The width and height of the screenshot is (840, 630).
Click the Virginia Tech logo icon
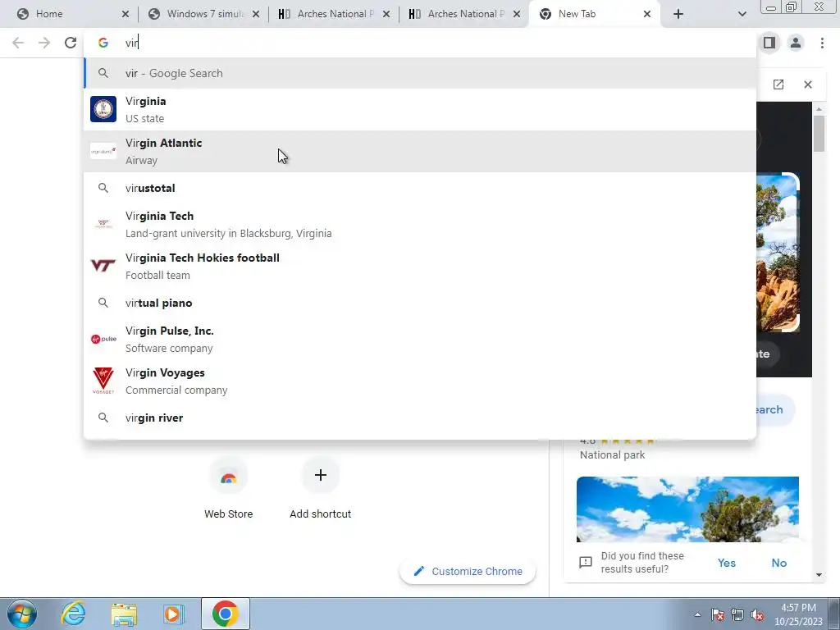click(103, 224)
